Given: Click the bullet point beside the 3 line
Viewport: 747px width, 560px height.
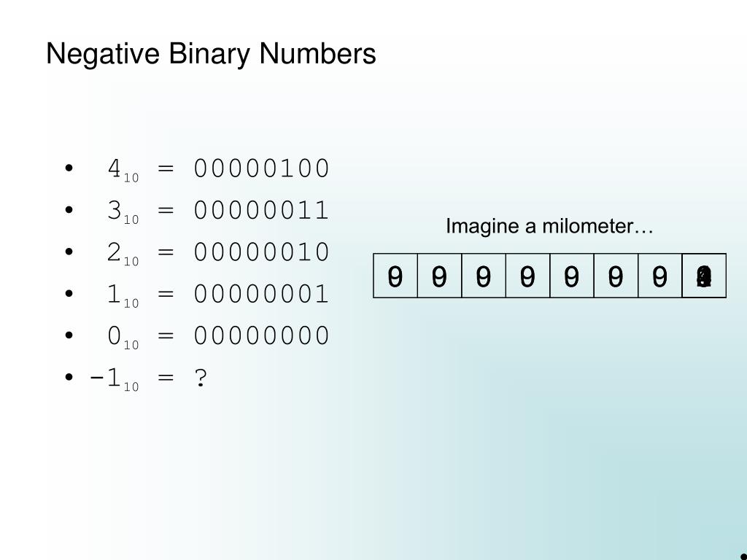Looking at the screenshot, I should point(69,209).
